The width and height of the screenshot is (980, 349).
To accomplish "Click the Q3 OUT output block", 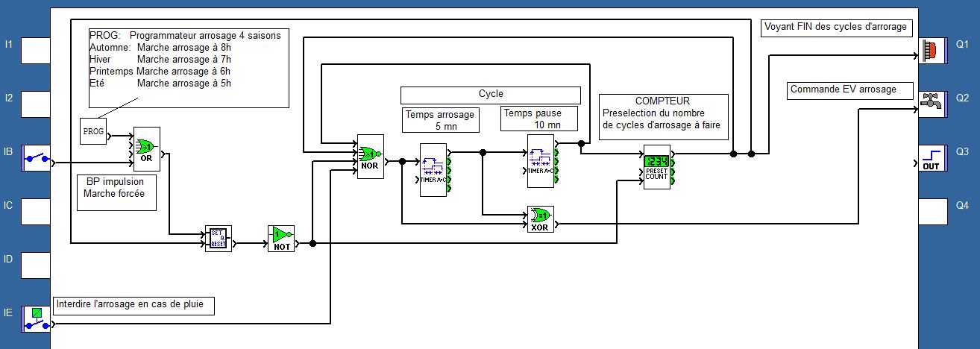I will 932,159.
